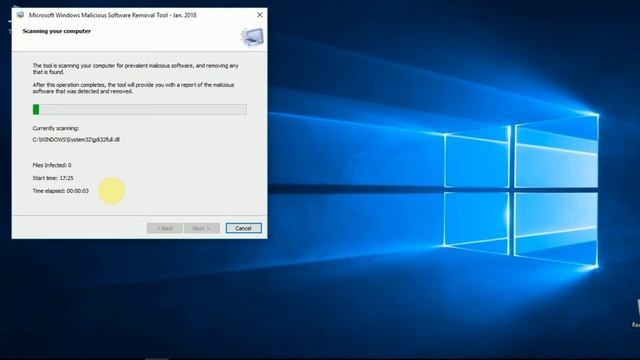640x360 pixels.
Task: Click the disabled Next button
Action: click(x=202, y=228)
